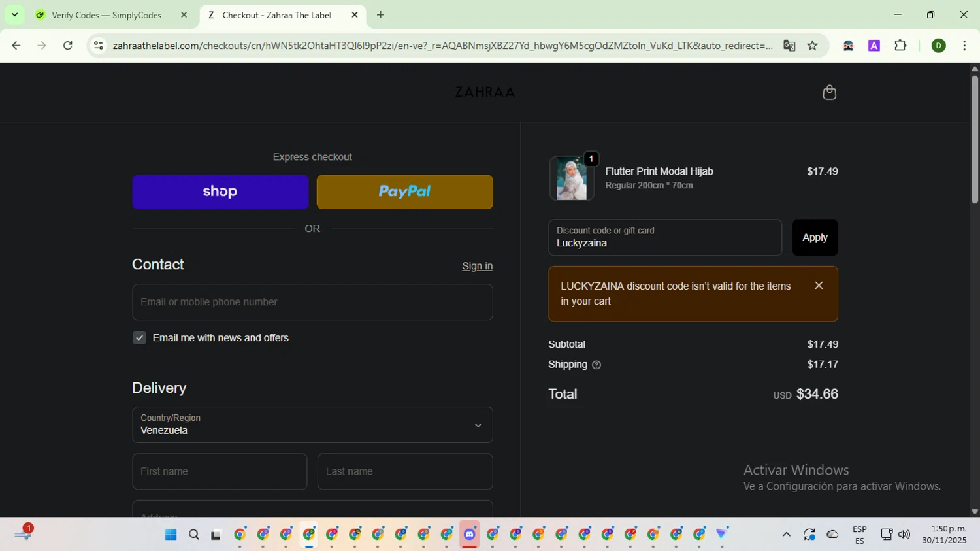Dismiss the invalid discount code error message

point(819,286)
